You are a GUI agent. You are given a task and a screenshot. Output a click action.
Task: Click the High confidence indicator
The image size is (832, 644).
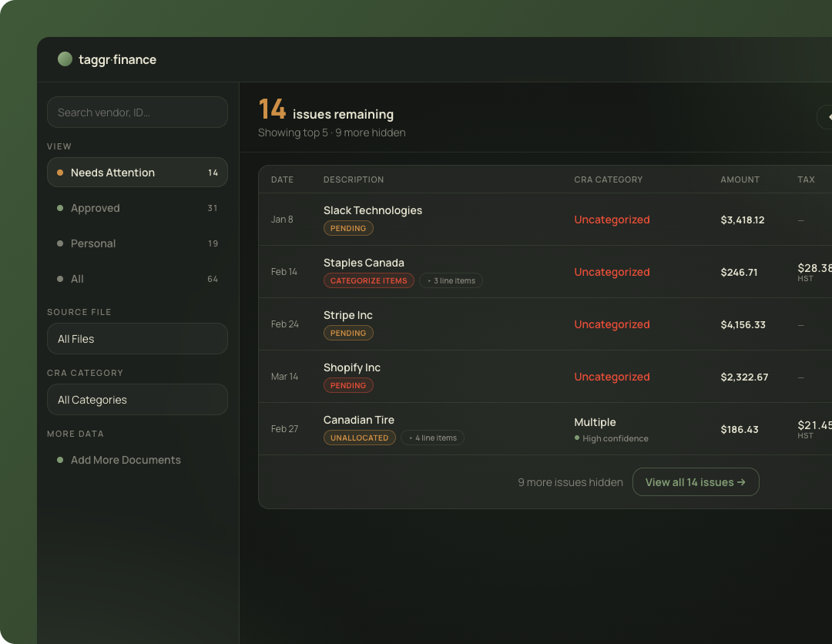611,438
